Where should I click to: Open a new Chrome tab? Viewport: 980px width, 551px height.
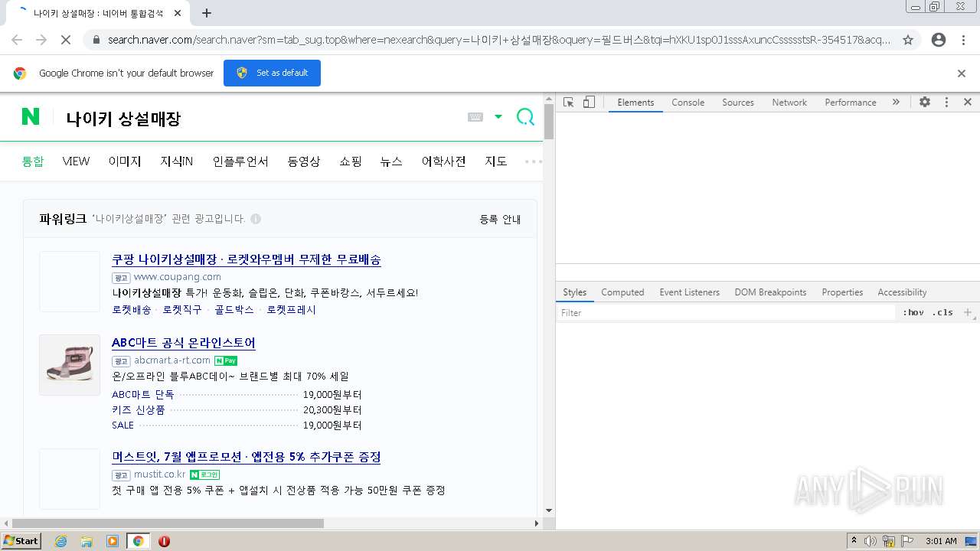pos(207,13)
